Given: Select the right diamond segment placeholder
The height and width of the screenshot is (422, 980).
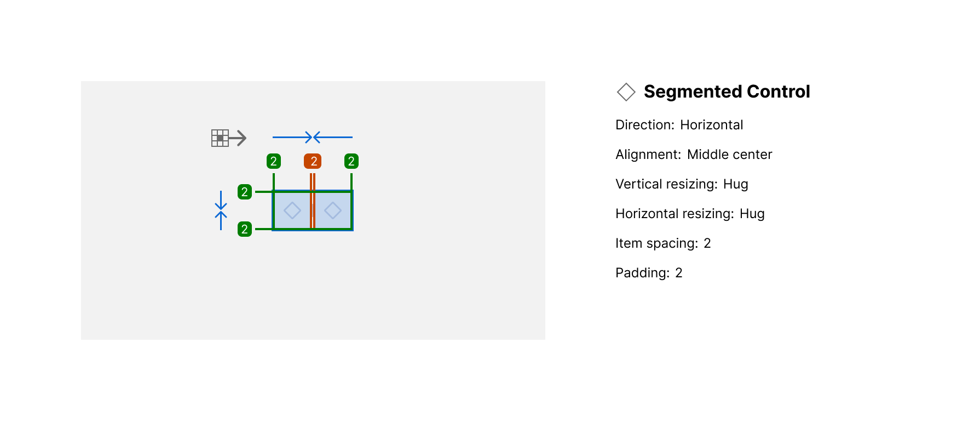Looking at the screenshot, I should (333, 210).
